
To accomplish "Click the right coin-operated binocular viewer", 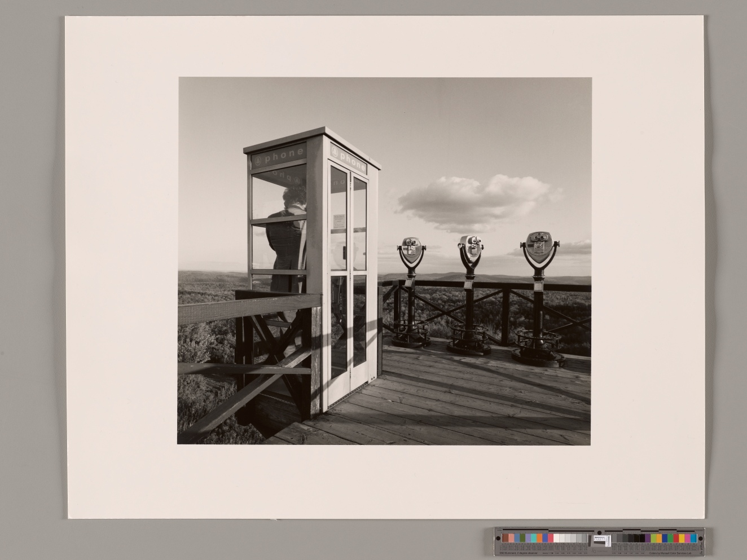I will 539,247.
